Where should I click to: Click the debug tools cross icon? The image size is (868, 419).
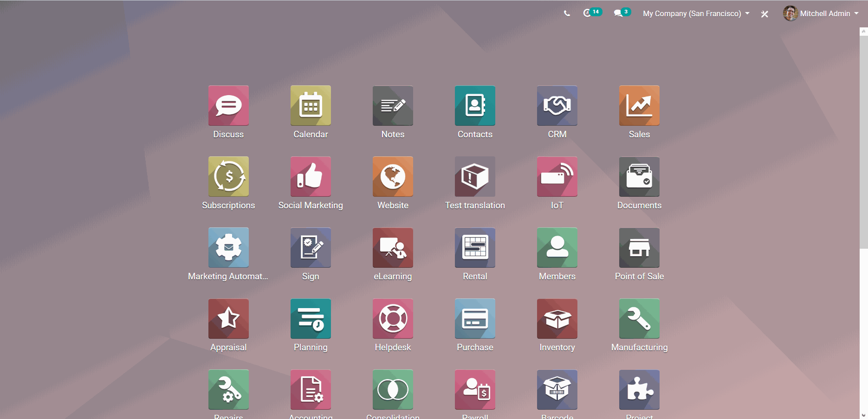764,14
